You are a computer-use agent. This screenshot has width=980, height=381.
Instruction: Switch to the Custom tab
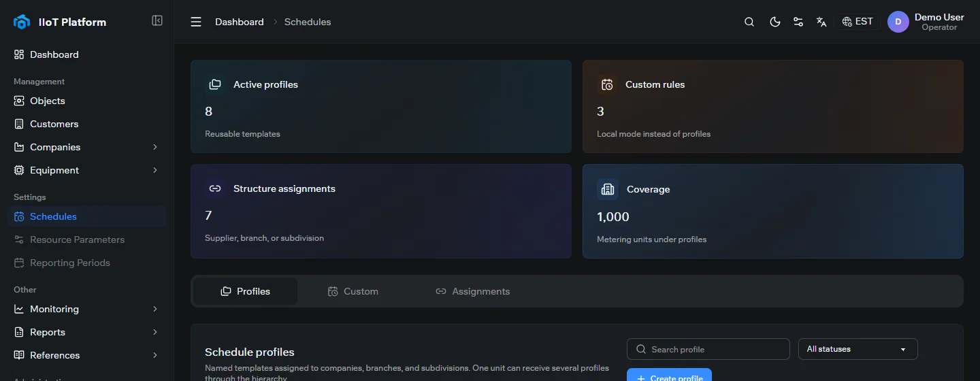pos(353,291)
